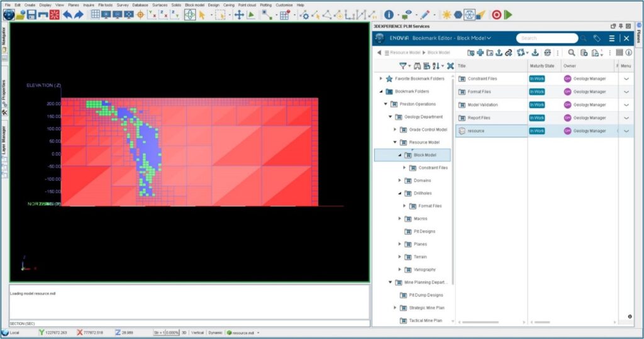Select the ZX plane view icon
This screenshot has width=644, height=339.
[x=164, y=15]
